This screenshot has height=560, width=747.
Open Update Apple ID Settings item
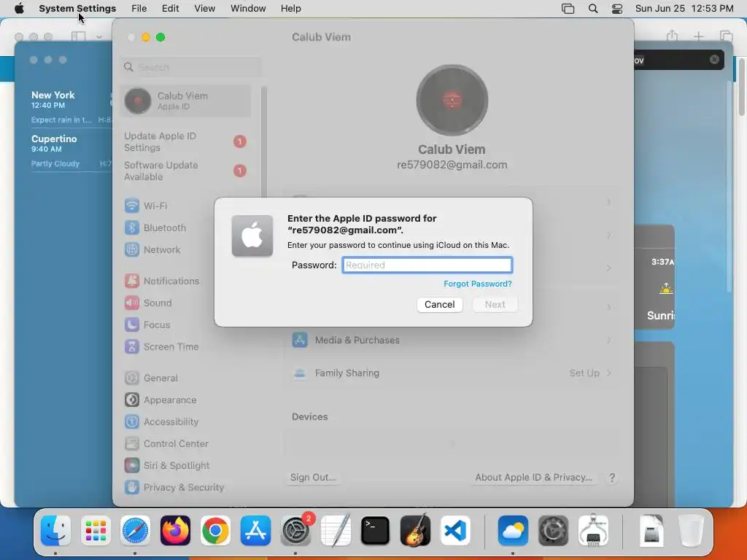coord(186,142)
